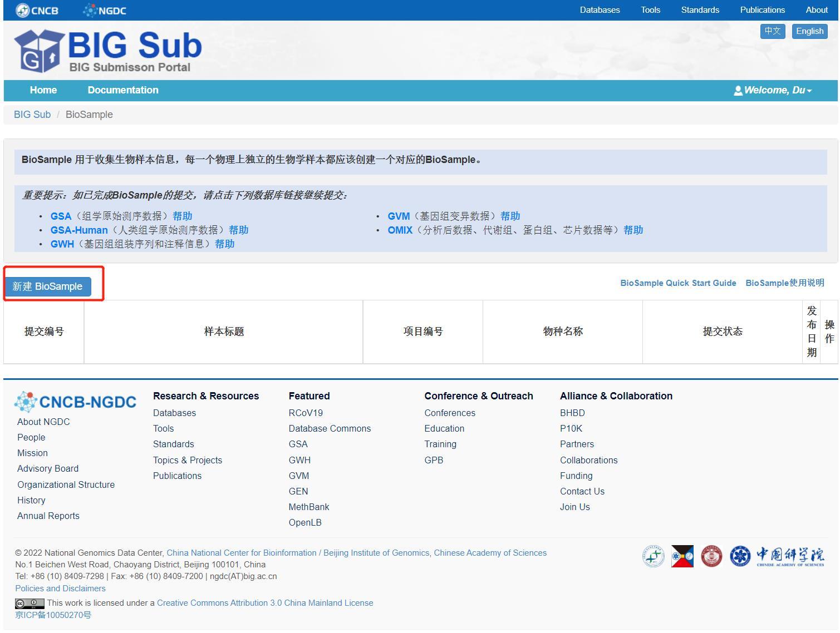840x633 pixels.
Task: Switch language to English
Action: point(809,31)
